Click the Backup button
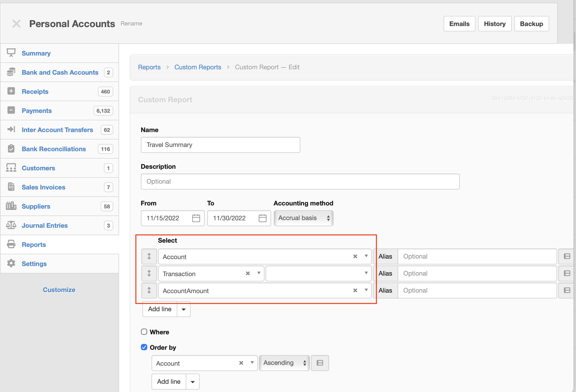 (531, 24)
